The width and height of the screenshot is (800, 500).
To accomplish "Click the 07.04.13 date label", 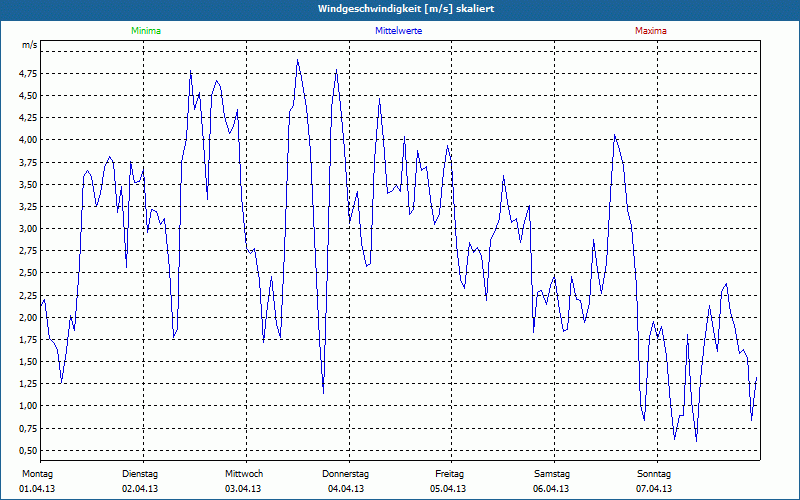I will [654, 489].
